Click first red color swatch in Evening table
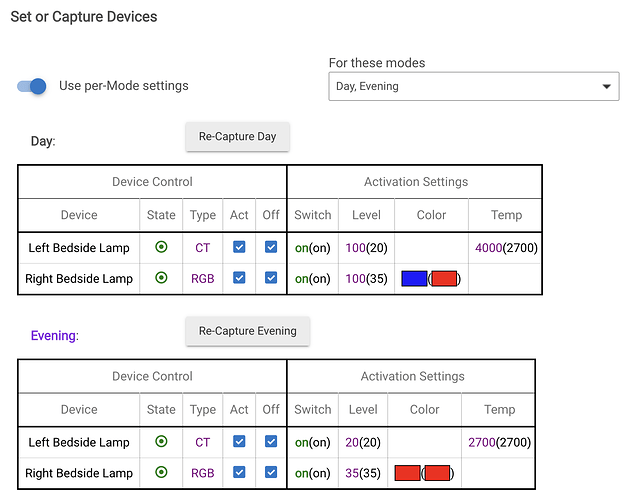 click(x=407, y=473)
